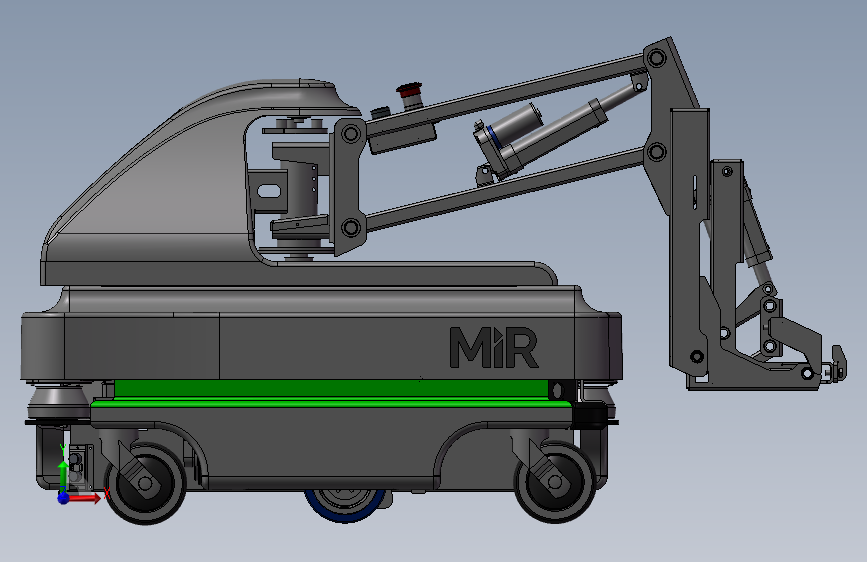Select the red emergency stop button
The height and width of the screenshot is (562, 867).
409,90
